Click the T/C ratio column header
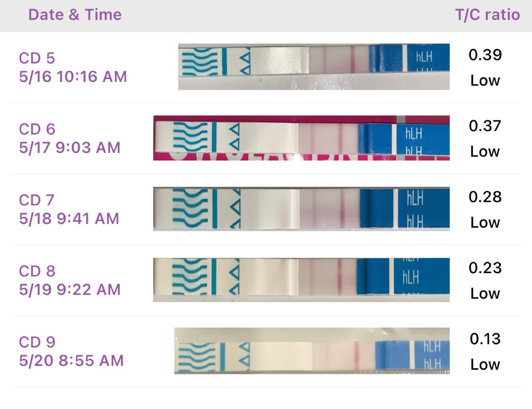Viewport: 532px width, 409px height. [x=487, y=15]
